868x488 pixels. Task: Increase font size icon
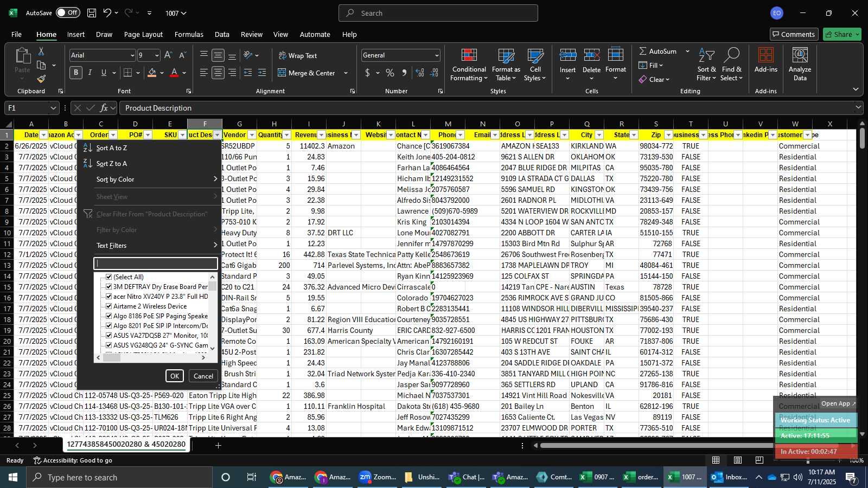pyautogui.click(x=168, y=55)
